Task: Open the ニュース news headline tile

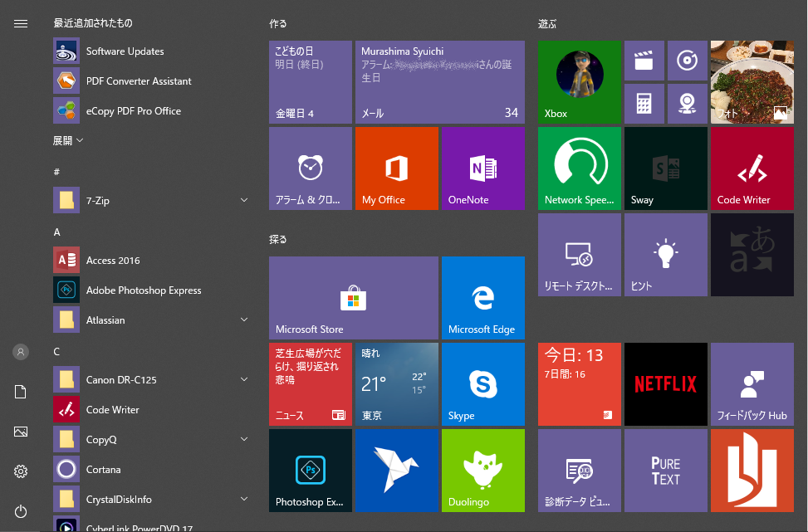Action: (311, 384)
